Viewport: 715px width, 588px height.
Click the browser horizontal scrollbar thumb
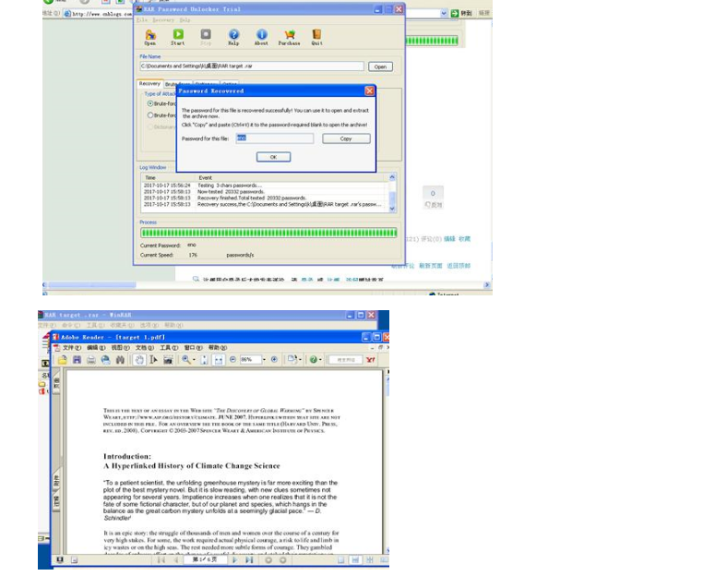pyautogui.click(x=92, y=285)
